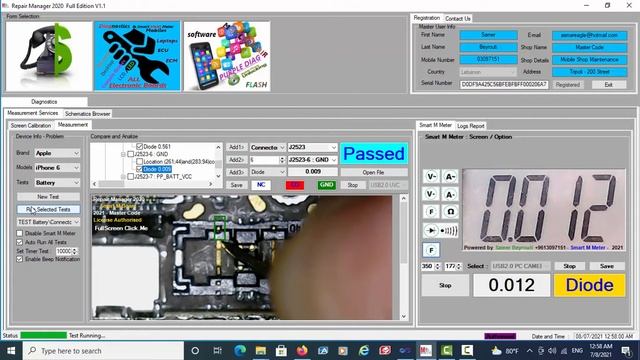The width and height of the screenshot is (640, 360).
Task: Toggle the Diode 0.561 checkbox
Action: point(140,147)
